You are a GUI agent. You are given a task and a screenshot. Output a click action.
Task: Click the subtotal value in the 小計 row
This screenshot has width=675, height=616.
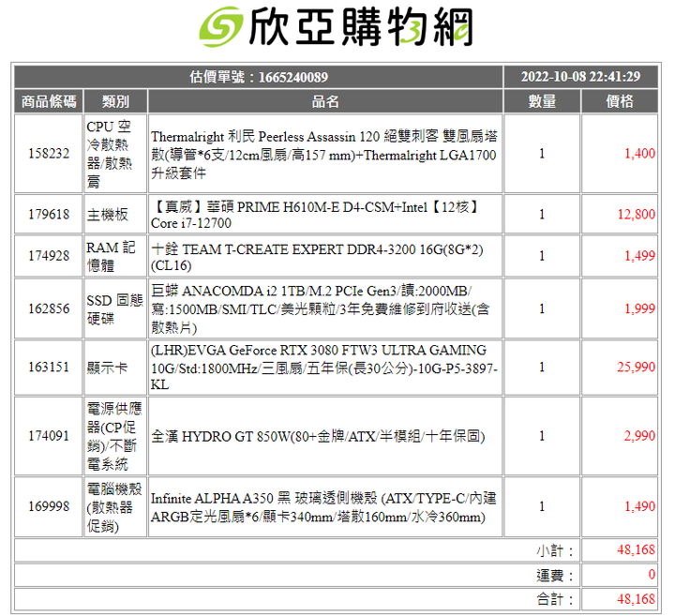(x=637, y=549)
